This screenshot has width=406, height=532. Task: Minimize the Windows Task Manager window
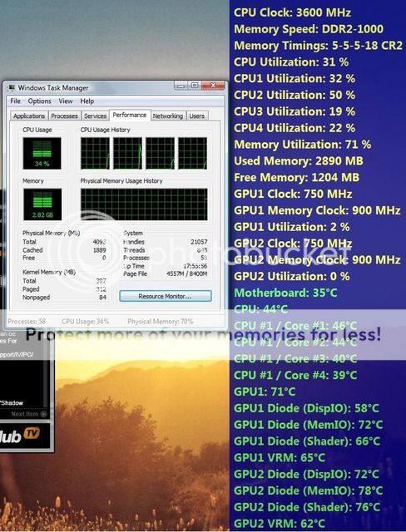pyautogui.click(x=181, y=86)
